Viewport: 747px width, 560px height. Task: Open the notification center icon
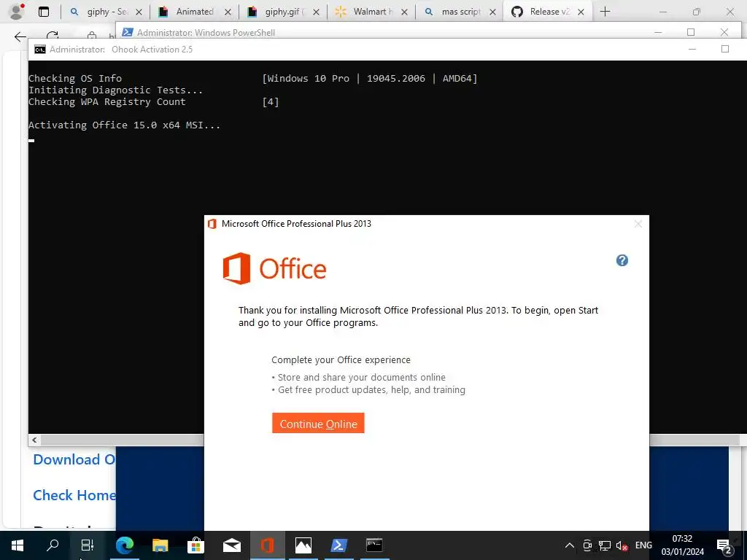(724, 546)
